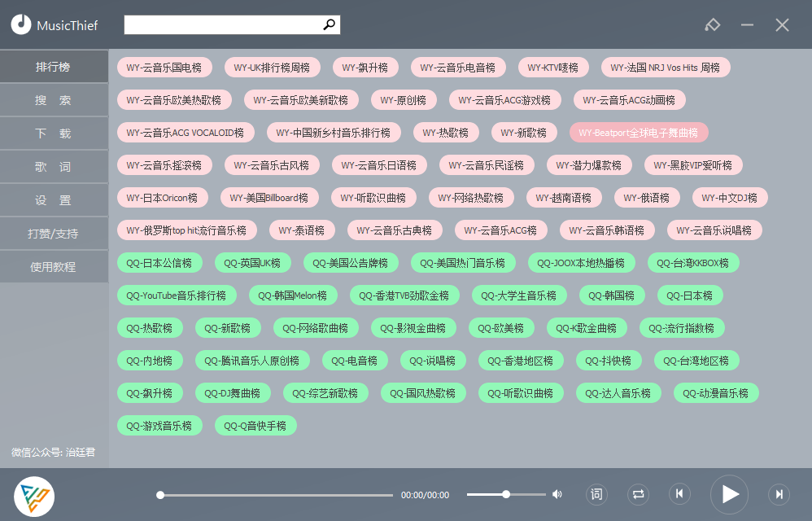Select the QQ-流行指数榜 chart
Screen dimensions: 812x521
click(x=682, y=328)
